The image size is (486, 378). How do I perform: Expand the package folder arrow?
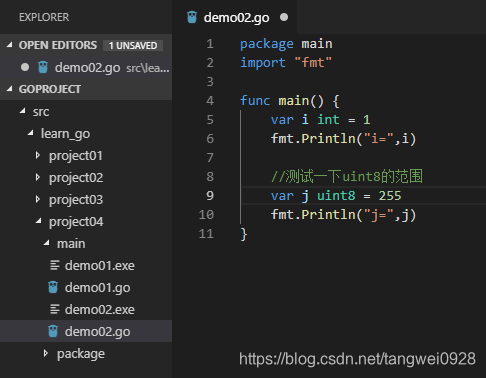coord(46,353)
